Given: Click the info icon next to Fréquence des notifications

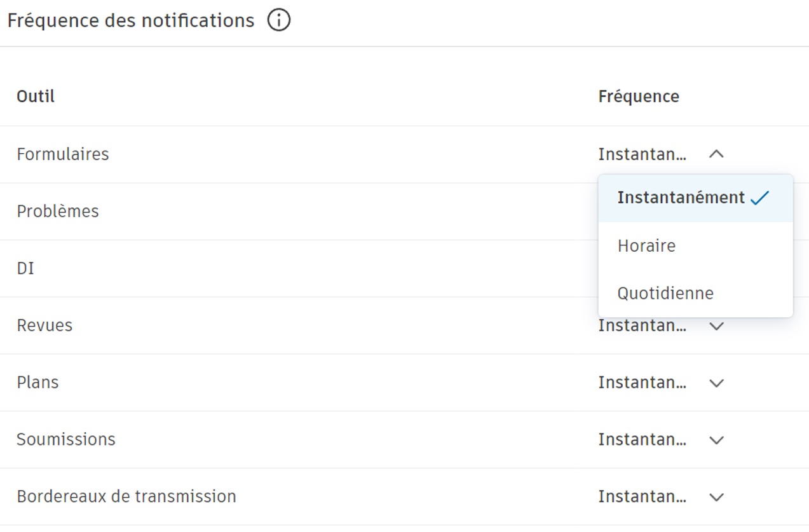Looking at the screenshot, I should pyautogui.click(x=278, y=20).
